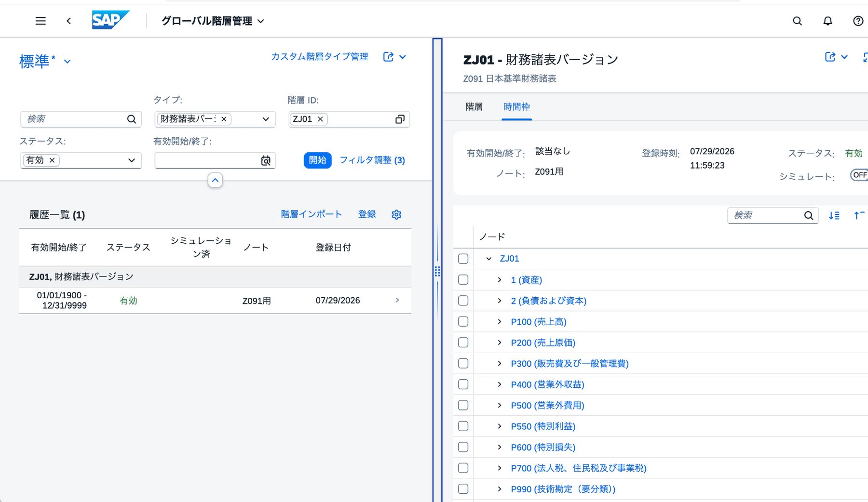Remove the 財務諸表バー token from タイプ
868x502 pixels.
coord(224,119)
